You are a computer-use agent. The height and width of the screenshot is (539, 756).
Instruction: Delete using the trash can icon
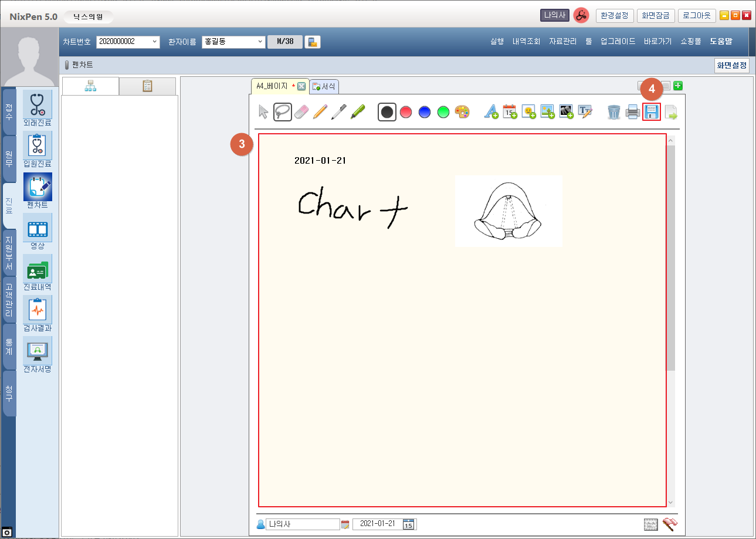coord(613,111)
